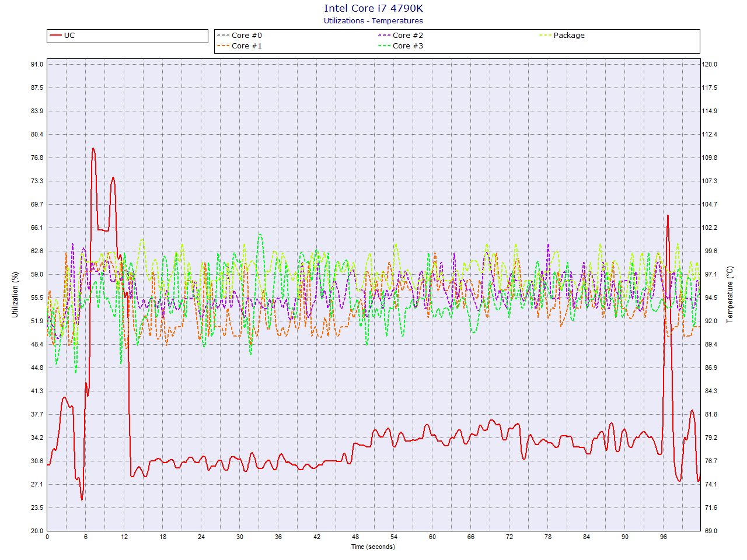Click the subtitle Utilizations - Temperatures
Screen dimensions: 747x560
373,20
